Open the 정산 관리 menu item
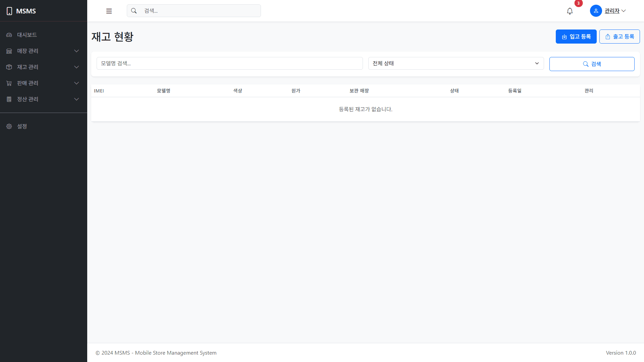644x362 pixels. (28, 99)
